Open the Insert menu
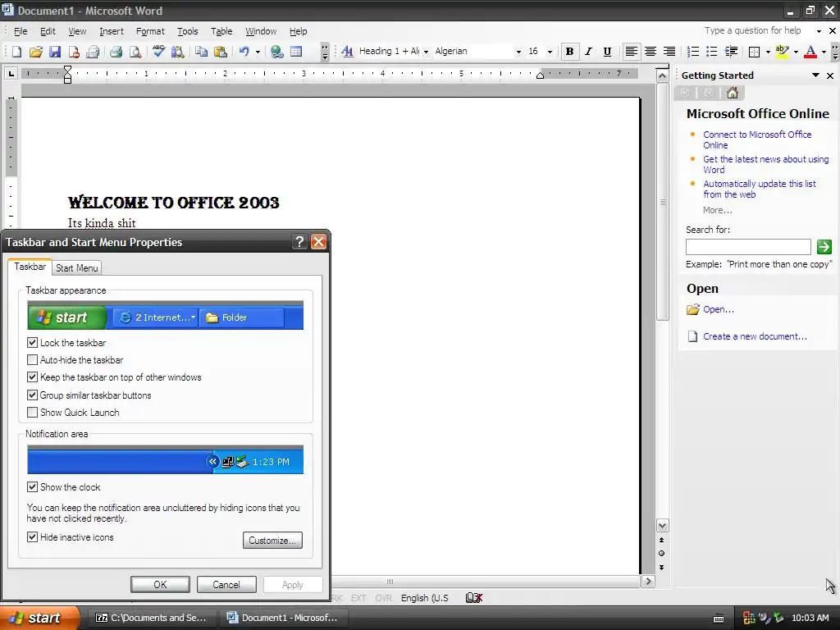840x630 pixels. (111, 31)
